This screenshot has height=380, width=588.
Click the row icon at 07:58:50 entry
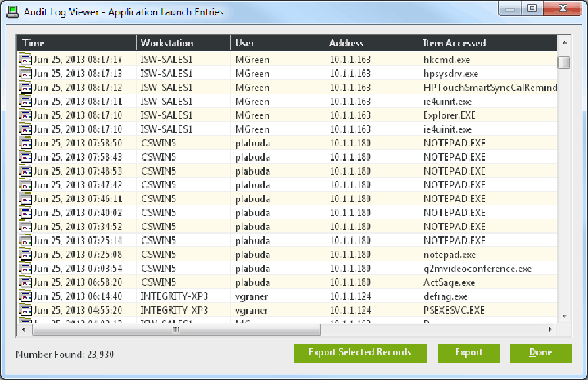click(x=25, y=143)
